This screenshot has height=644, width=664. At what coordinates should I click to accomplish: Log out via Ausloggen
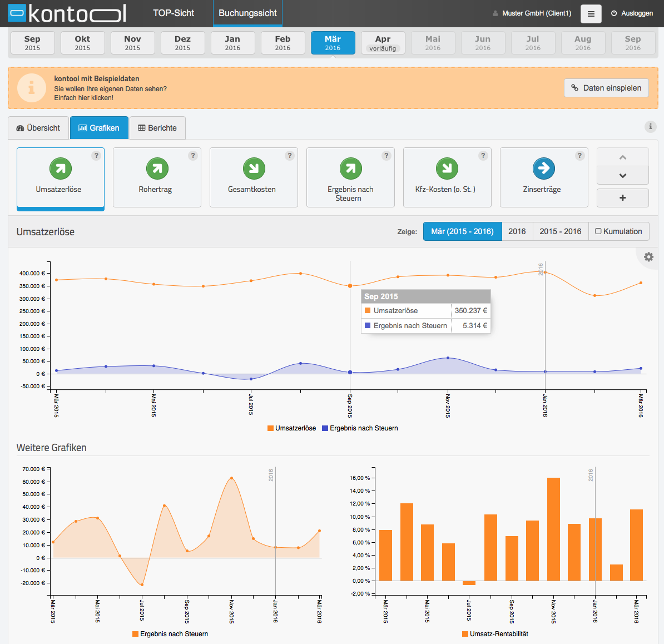[x=632, y=13]
